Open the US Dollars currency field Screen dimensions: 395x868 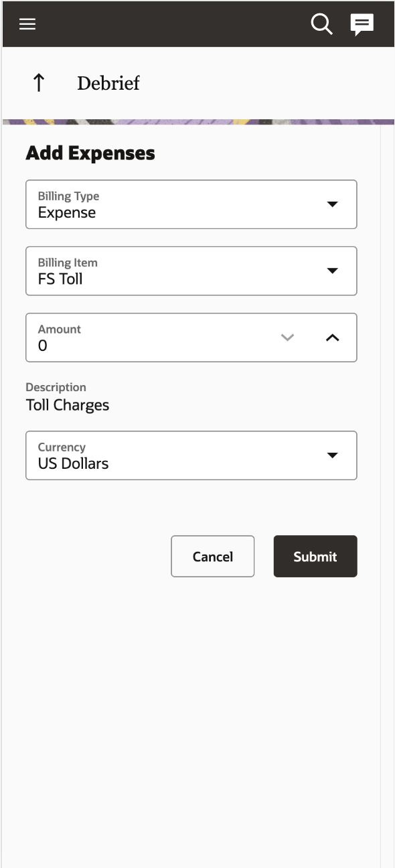[x=191, y=455]
